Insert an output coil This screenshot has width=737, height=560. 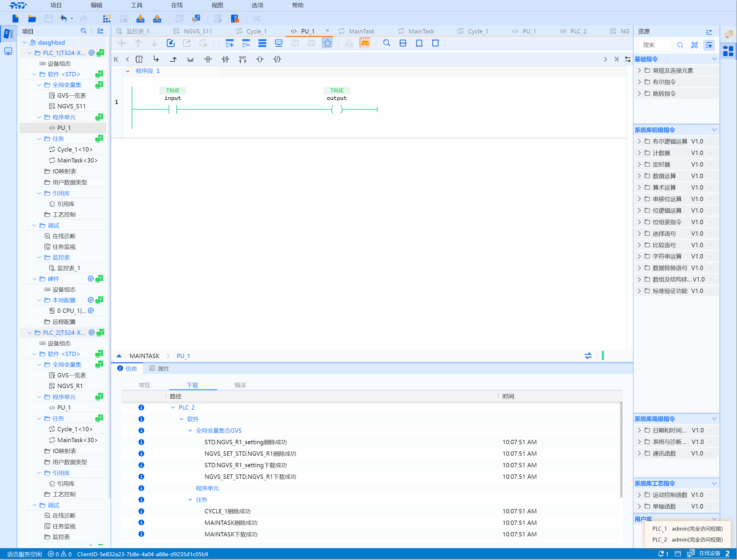click(260, 59)
